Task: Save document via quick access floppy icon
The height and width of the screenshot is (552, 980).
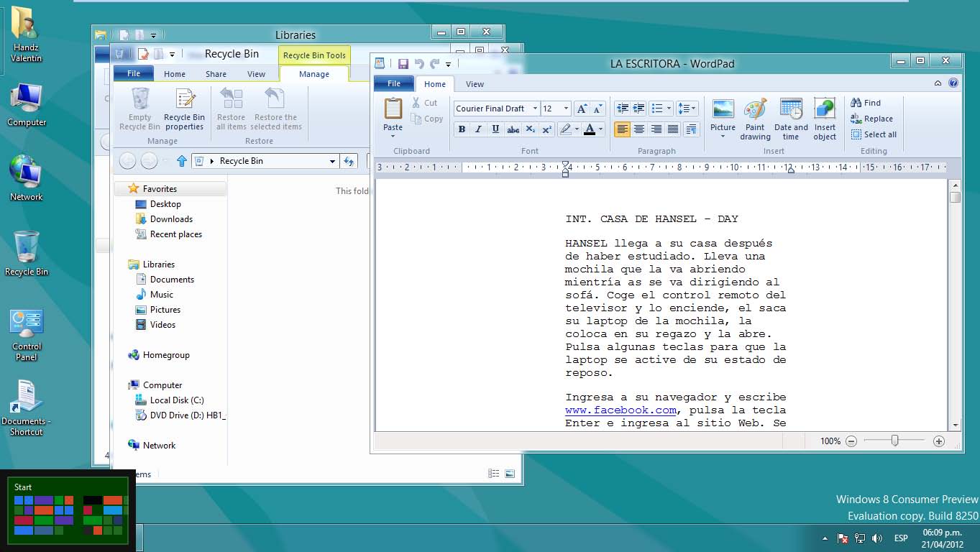Action: (x=403, y=63)
